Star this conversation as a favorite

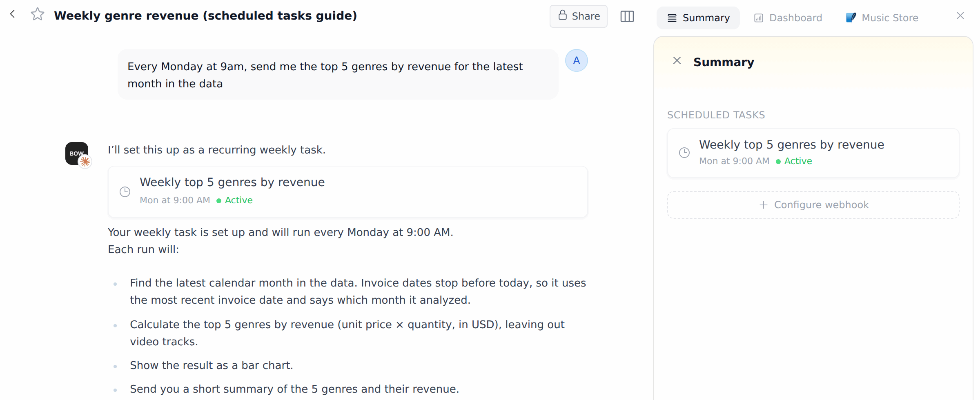click(38, 15)
